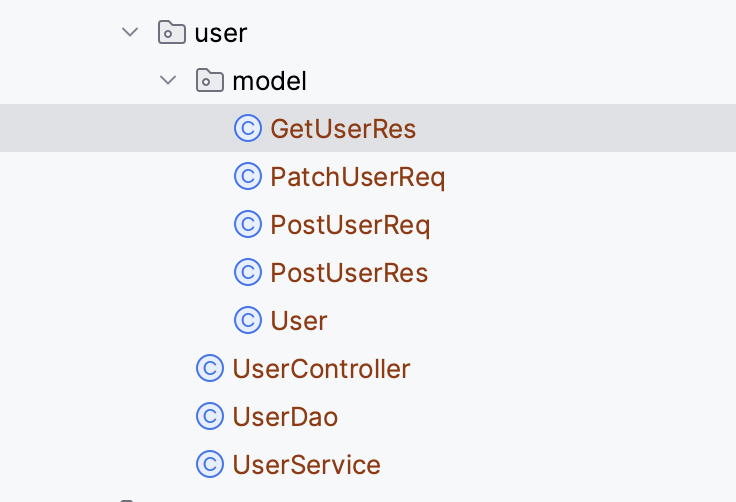The height and width of the screenshot is (502, 736).
Task: Click the User class icon
Action: [248, 320]
